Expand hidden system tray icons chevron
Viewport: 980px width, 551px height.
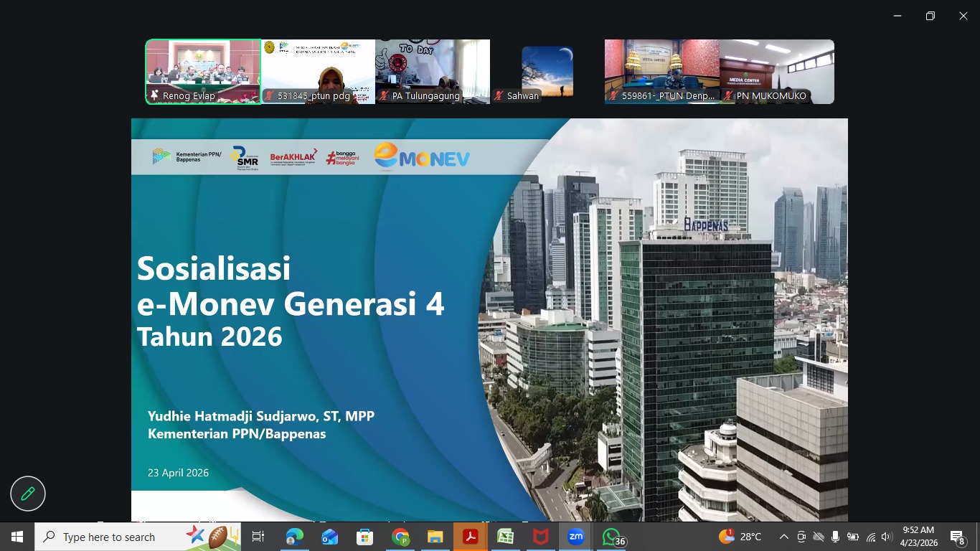tap(783, 536)
